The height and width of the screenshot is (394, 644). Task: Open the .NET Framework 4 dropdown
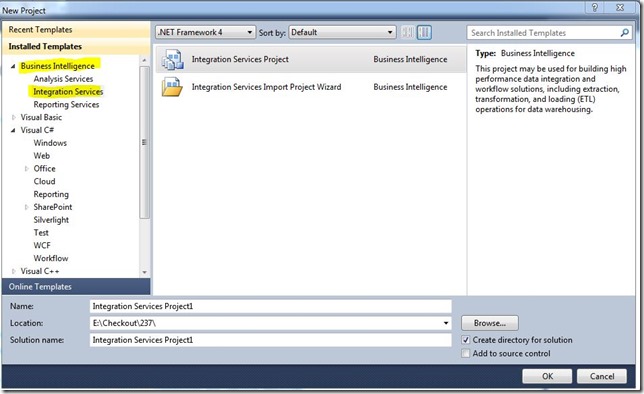(206, 32)
